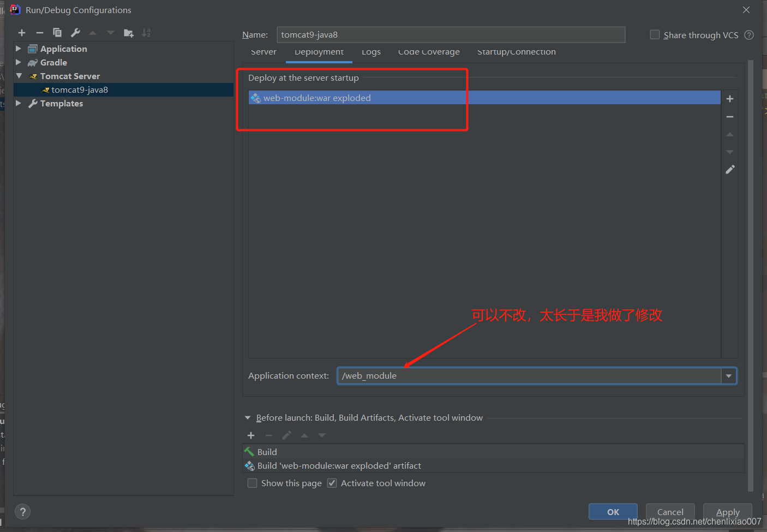Collapse the Tomcat Server tree node
Screen dimensions: 767x532
click(19, 76)
